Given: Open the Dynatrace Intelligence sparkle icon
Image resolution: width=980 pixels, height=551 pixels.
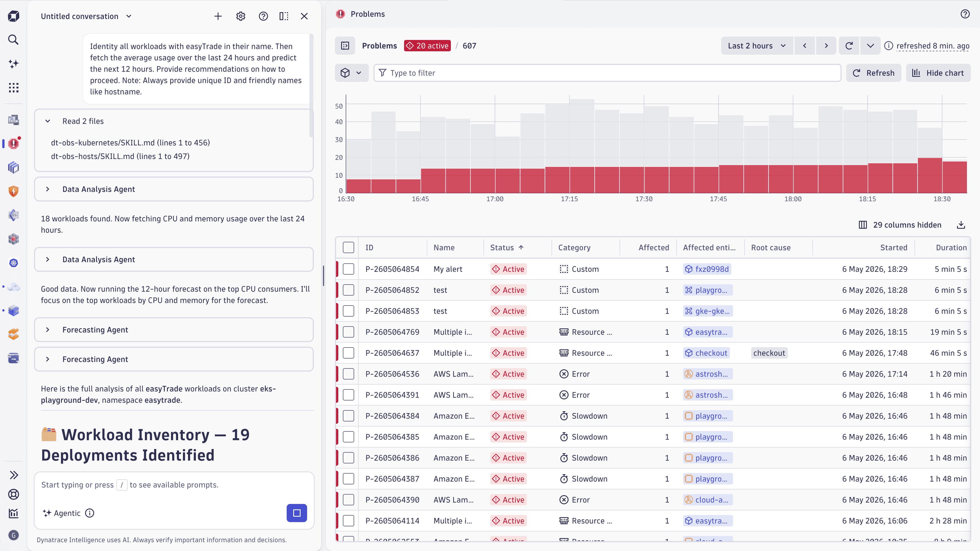Looking at the screenshot, I should (x=14, y=63).
